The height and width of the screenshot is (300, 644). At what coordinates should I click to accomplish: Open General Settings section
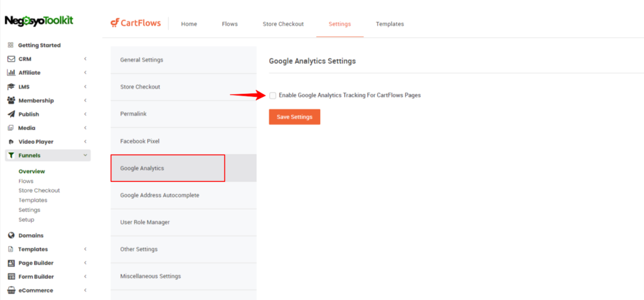[184, 60]
